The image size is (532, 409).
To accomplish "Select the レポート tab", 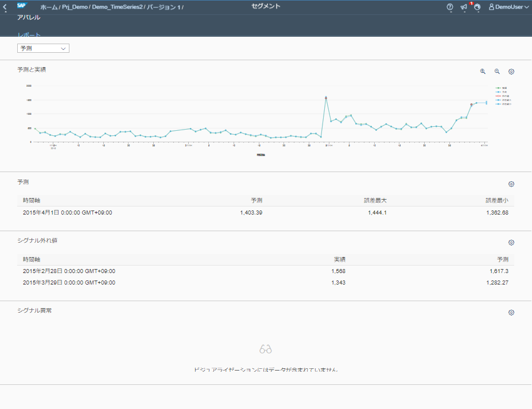I will (29, 34).
